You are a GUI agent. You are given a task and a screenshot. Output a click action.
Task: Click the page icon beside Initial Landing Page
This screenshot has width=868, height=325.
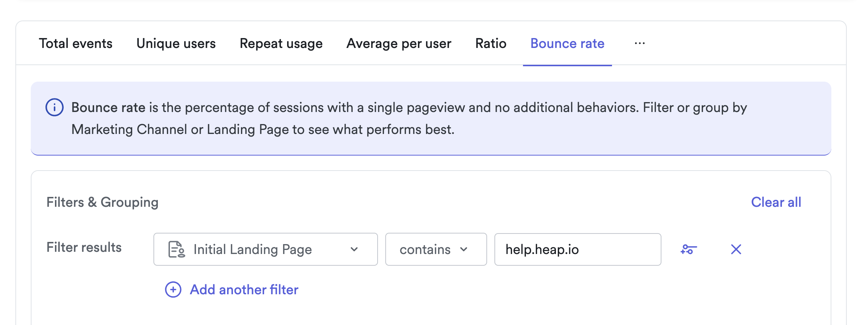(x=176, y=249)
